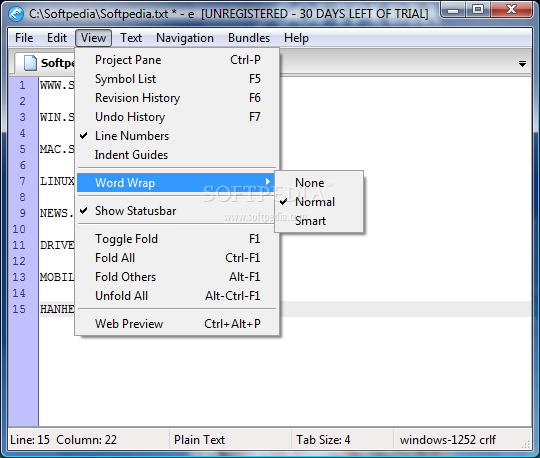This screenshot has height=458, width=540.
Task: Select Toggle Fold menu entry
Action: pyautogui.click(x=177, y=239)
